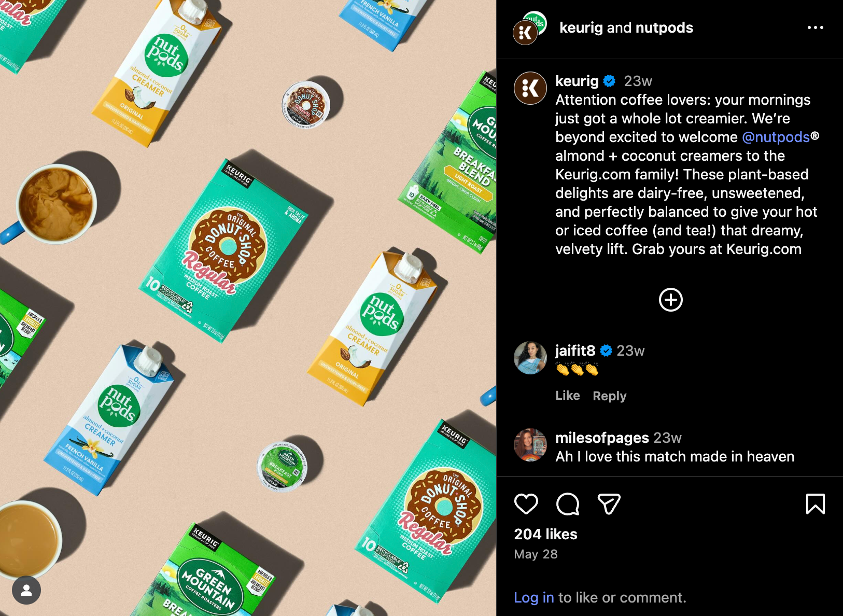
Task: Open the @nutpods mention link
Action: (x=776, y=137)
